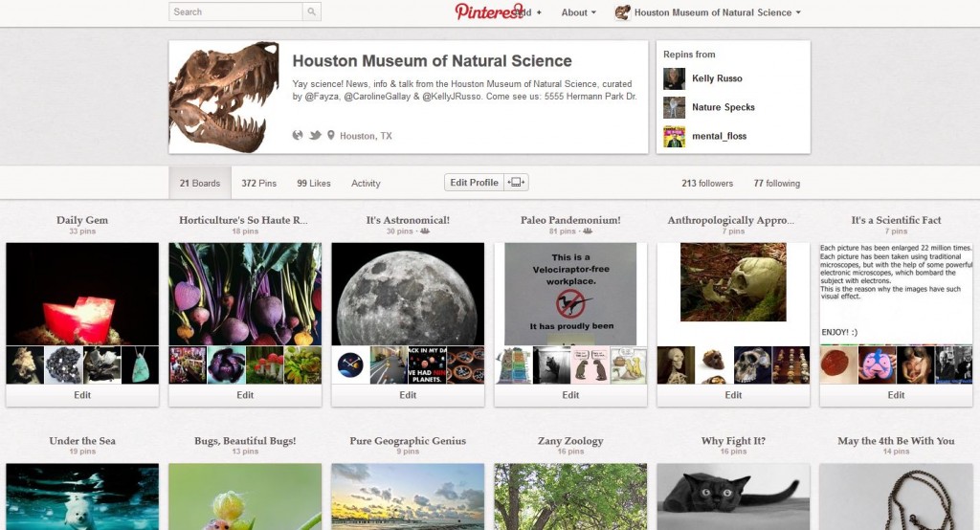980x530 pixels.
Task: Click the search magnifier icon
Action: click(x=312, y=12)
